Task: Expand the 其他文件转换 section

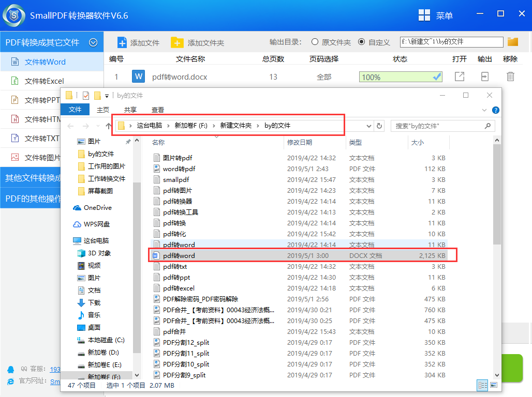Action: 31,178
